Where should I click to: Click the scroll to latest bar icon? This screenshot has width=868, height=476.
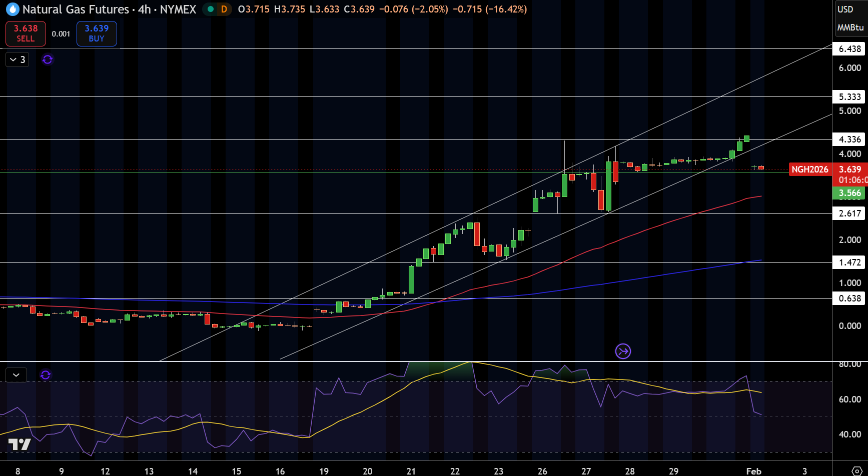[623, 351]
